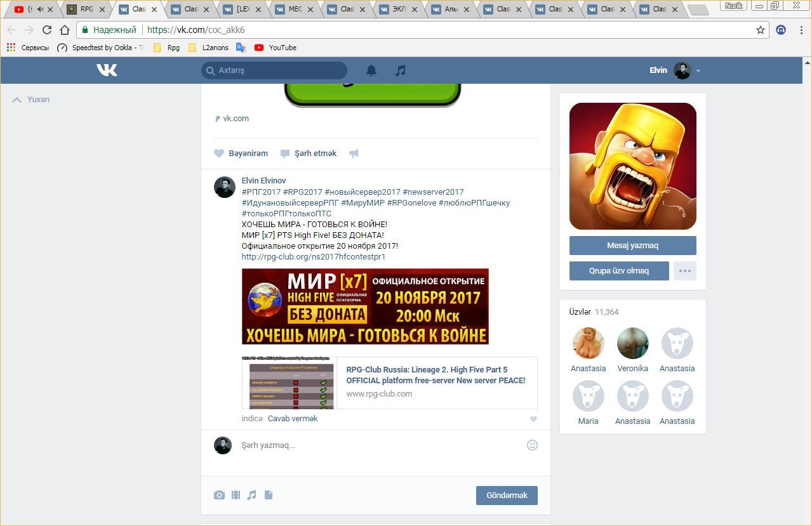Viewport: 812px width, 526px height.
Task: Close the MEG browser tab
Action: tap(310, 10)
